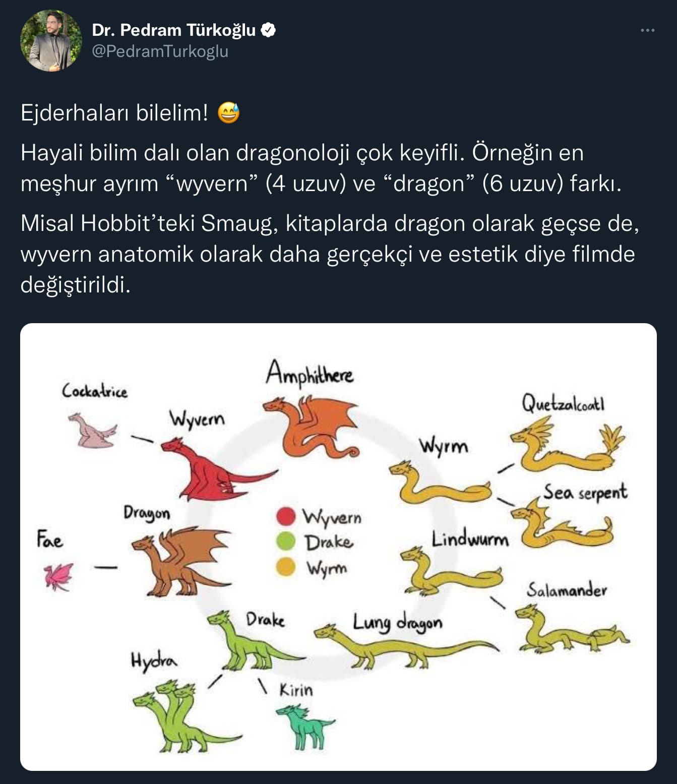
Task: Open Dr. Pedram Türkoğlu's profile avatar
Action: click(x=51, y=41)
